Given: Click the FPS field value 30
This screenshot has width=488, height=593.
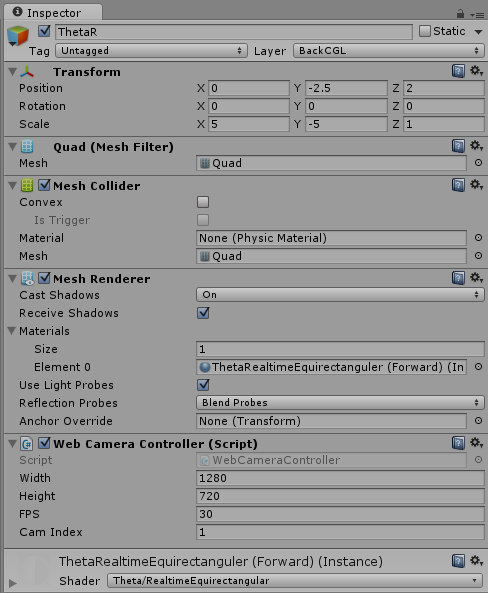Looking at the screenshot, I should (340, 514).
